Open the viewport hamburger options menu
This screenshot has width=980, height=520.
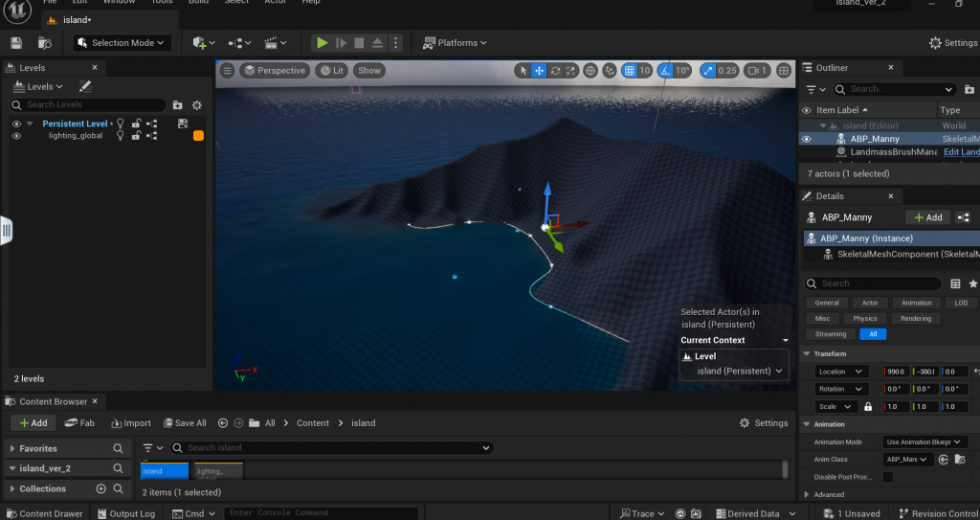(x=228, y=71)
